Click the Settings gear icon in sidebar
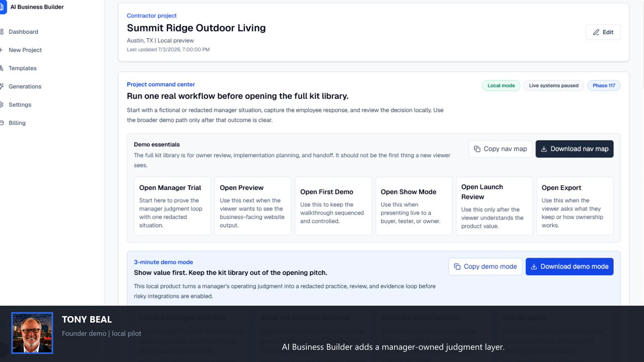 point(2,105)
